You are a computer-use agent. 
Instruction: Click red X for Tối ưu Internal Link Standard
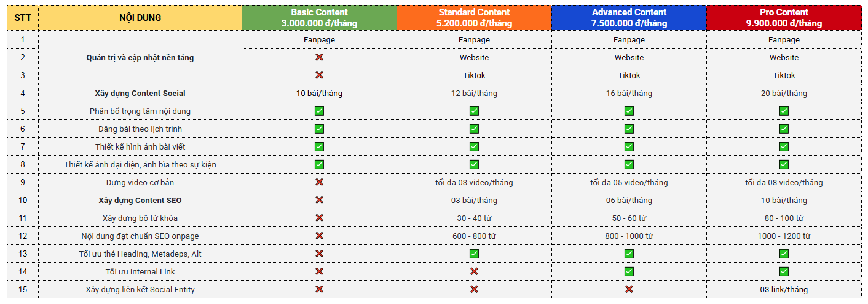[x=474, y=271]
